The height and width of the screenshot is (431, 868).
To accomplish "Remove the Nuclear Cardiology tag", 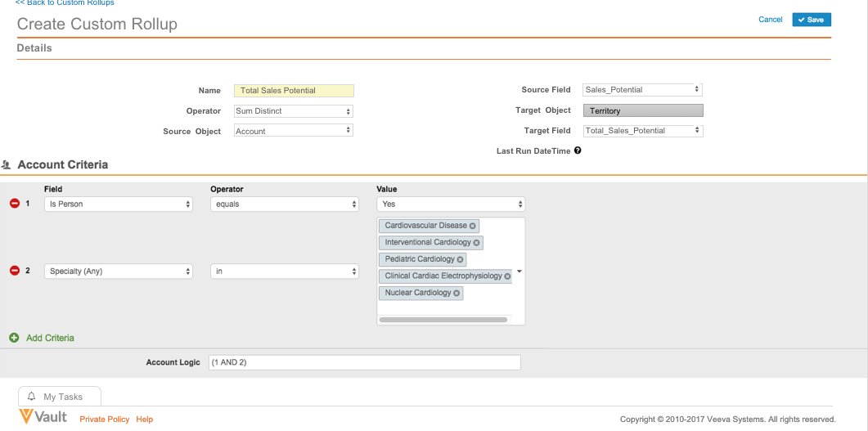I will coord(456,293).
